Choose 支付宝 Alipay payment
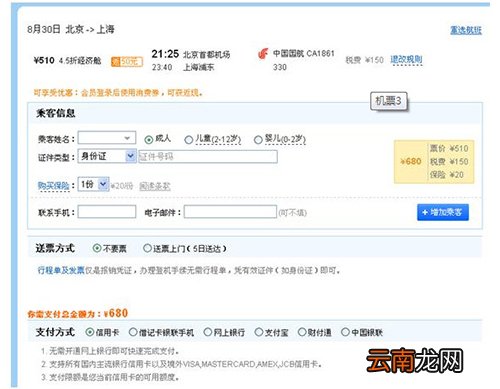 click(x=259, y=332)
